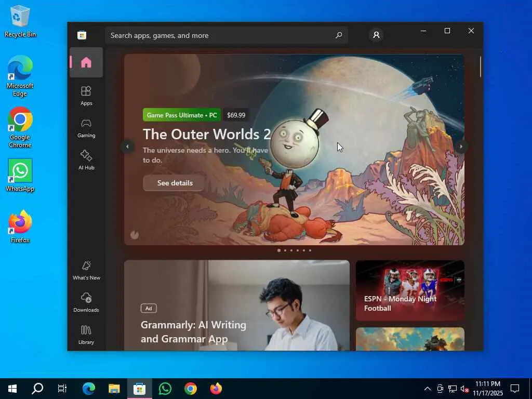Open the Action Center notifications icon
The width and height of the screenshot is (532, 399).
tap(515, 389)
